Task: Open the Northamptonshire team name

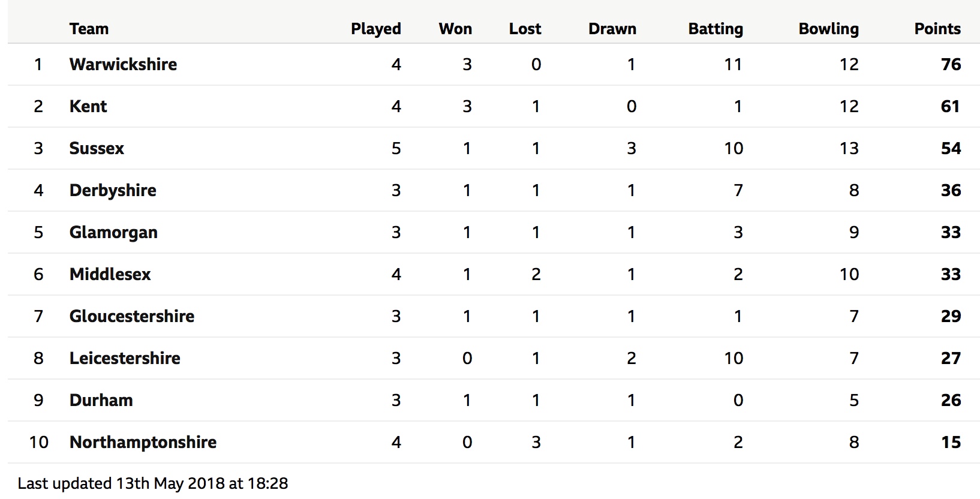Action: click(143, 442)
